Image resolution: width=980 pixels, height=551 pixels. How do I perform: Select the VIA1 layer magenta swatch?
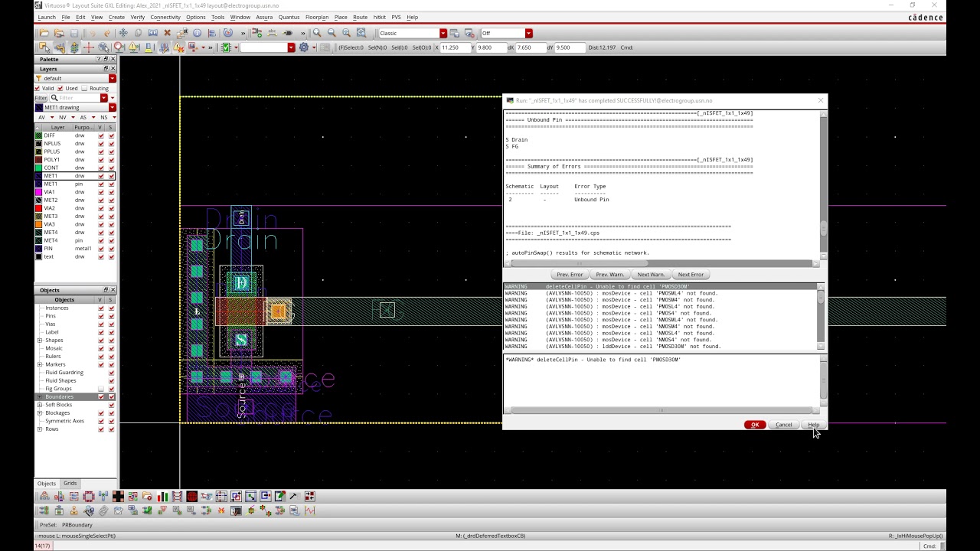(39, 192)
